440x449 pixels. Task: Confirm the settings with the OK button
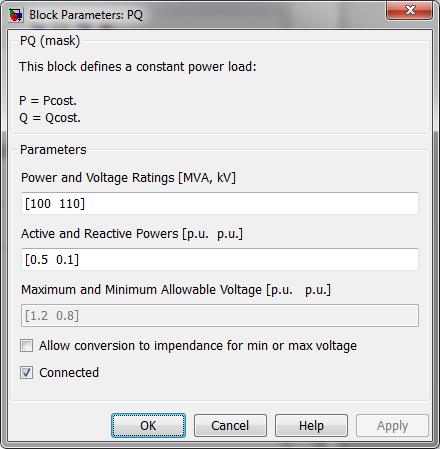(148, 426)
